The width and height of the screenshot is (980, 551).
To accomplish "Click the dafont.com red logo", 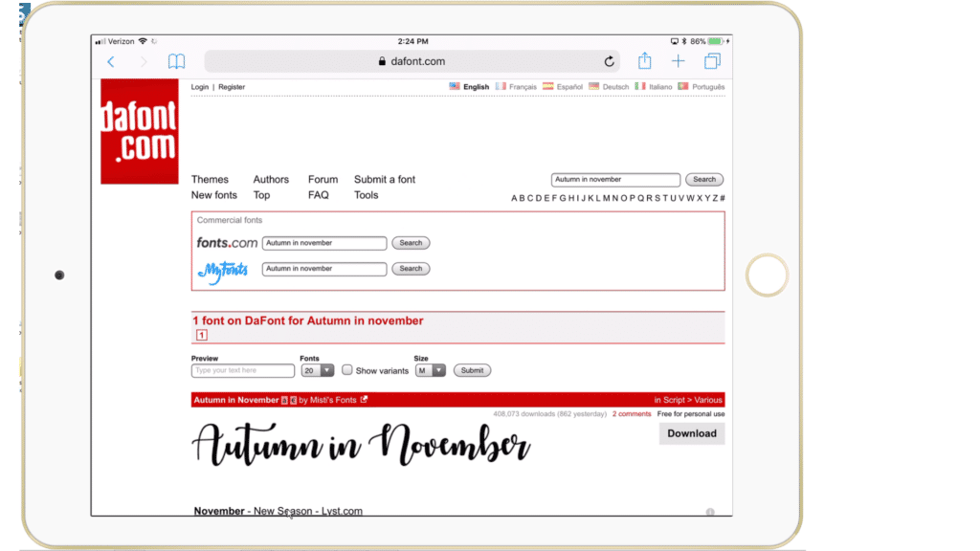I will (x=140, y=131).
